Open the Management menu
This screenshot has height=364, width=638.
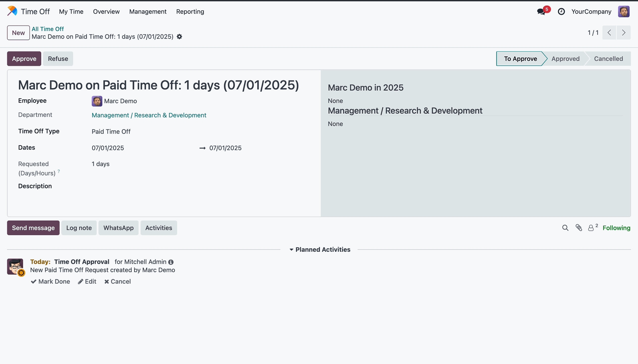click(148, 12)
